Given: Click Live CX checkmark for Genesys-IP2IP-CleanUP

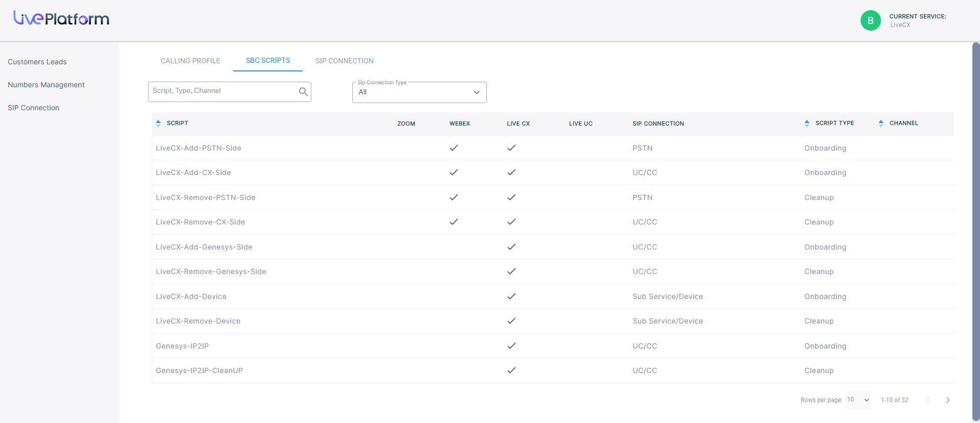Looking at the screenshot, I should click(511, 370).
